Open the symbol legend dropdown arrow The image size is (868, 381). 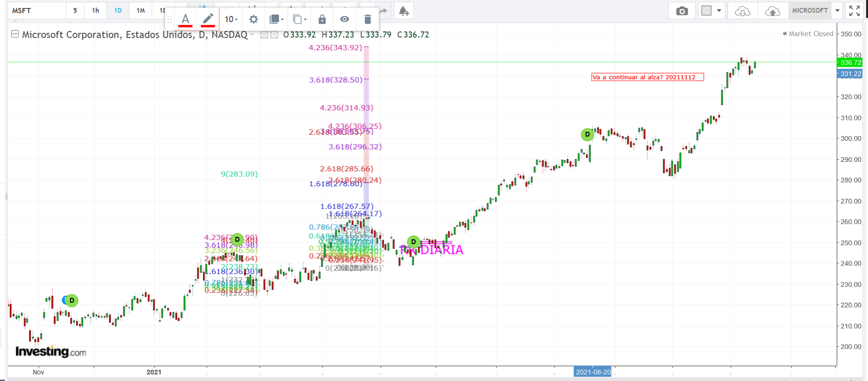pyautogui.click(x=253, y=34)
